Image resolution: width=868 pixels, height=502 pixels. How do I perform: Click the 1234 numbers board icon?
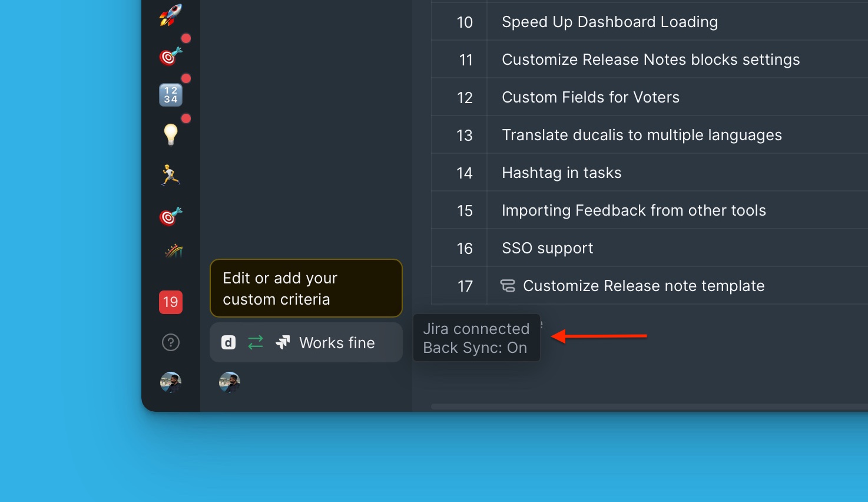click(170, 94)
